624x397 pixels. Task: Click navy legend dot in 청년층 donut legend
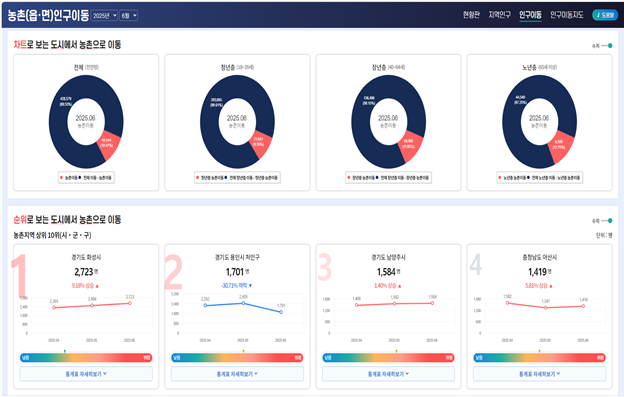226,177
